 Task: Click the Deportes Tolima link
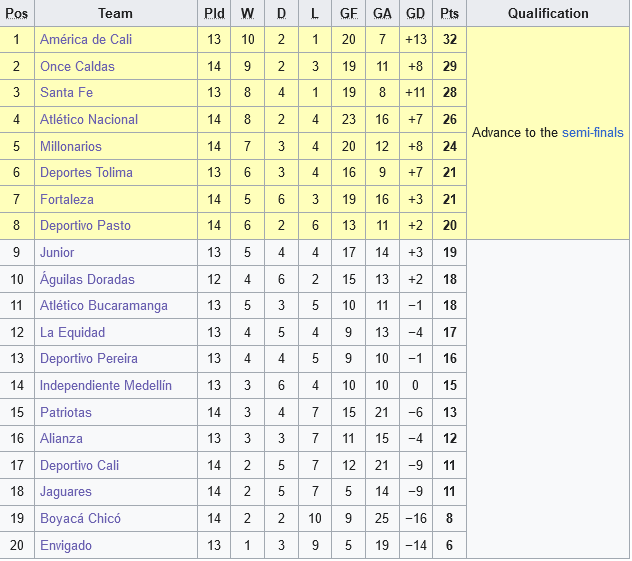point(86,173)
